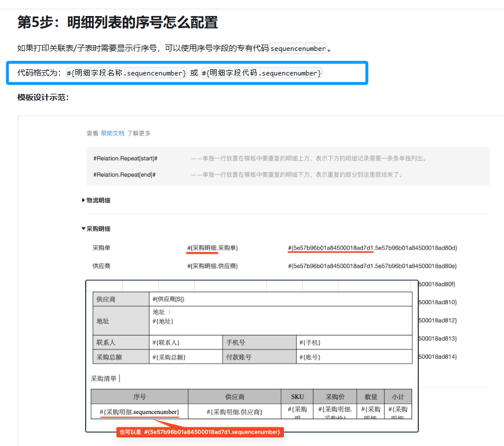Expand the 物流明细 disclosure triangle
504x446 pixels.
click(x=83, y=200)
